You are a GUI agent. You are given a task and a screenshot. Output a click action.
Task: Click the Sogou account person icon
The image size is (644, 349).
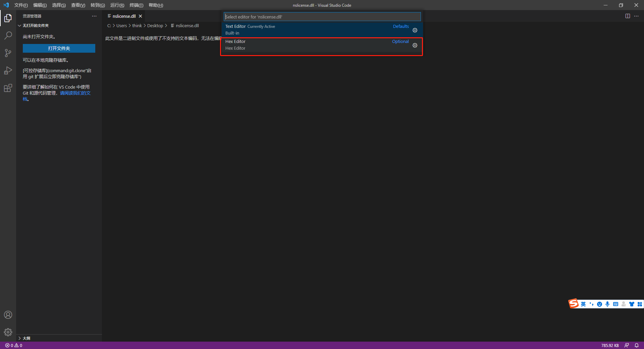coord(624,304)
